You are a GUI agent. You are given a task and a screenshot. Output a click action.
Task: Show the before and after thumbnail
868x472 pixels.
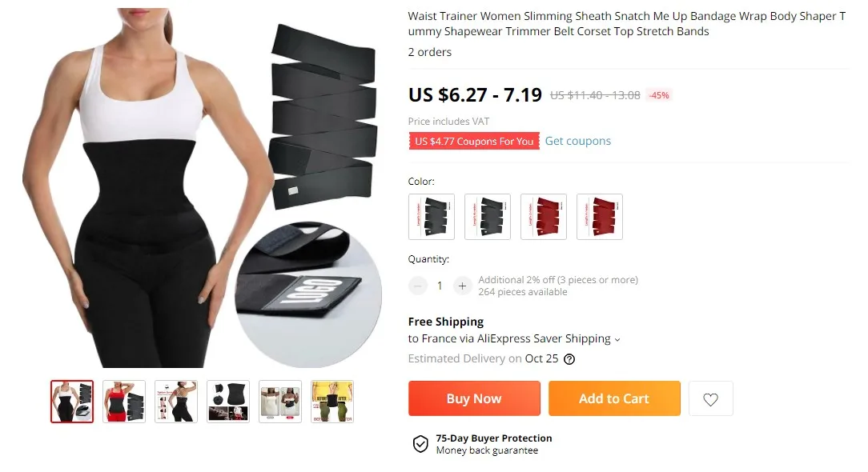coord(332,401)
